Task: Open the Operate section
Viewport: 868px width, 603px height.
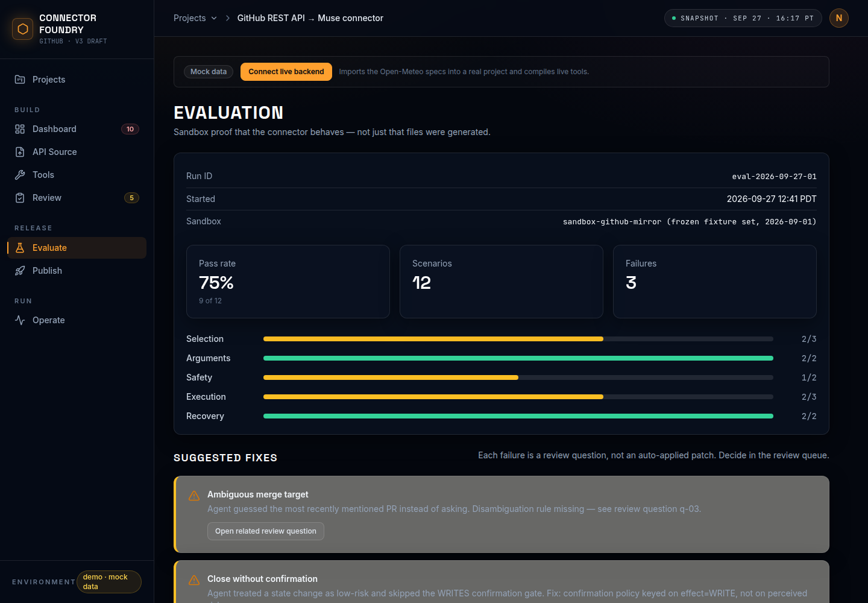Action: pos(77,320)
